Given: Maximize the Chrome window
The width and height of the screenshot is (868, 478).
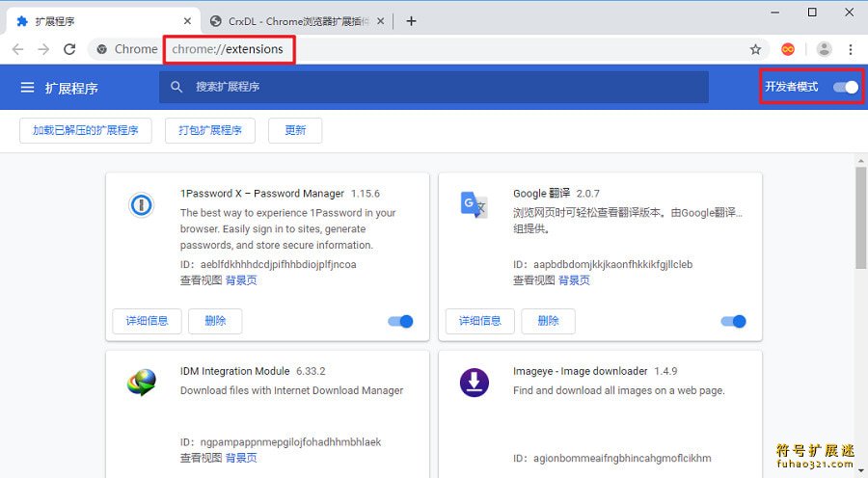Looking at the screenshot, I should pos(812,13).
